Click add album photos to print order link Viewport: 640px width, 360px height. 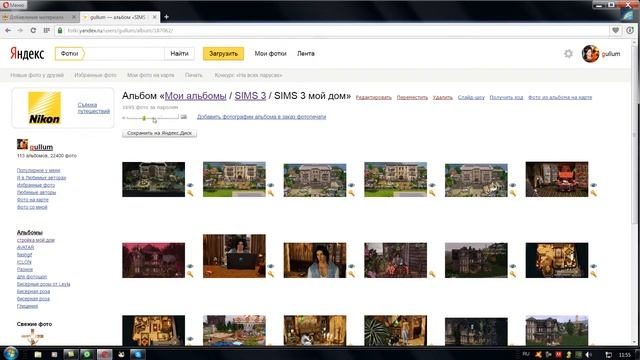[x=261, y=117]
